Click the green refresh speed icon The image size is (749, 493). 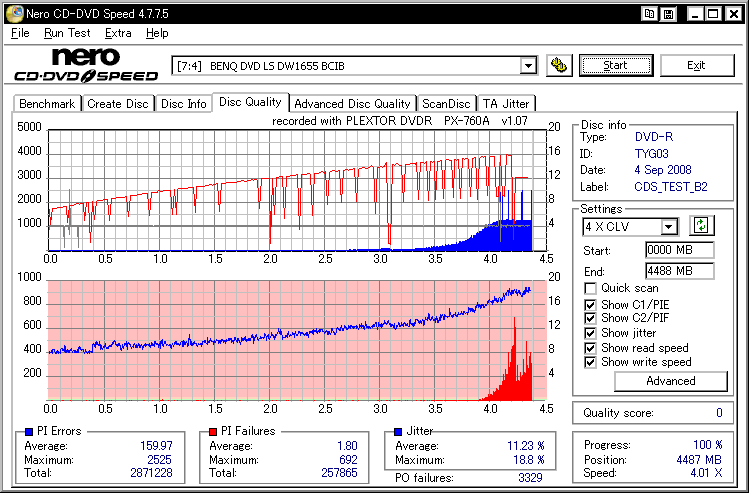coord(702,227)
